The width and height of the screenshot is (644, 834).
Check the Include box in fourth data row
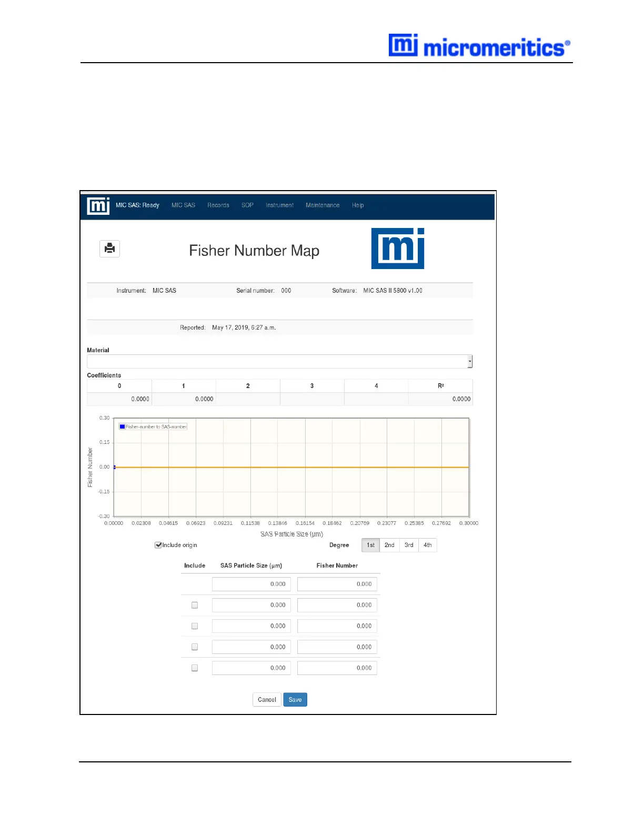(x=195, y=647)
